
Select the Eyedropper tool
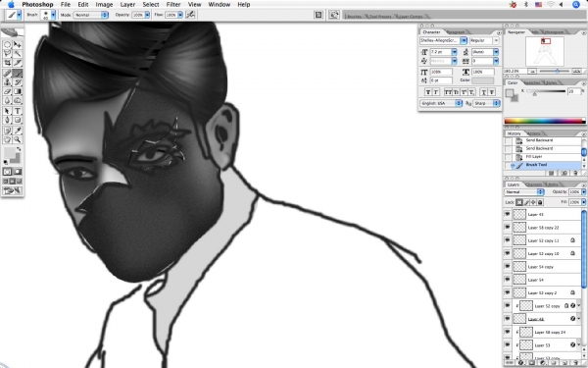click(x=18, y=131)
